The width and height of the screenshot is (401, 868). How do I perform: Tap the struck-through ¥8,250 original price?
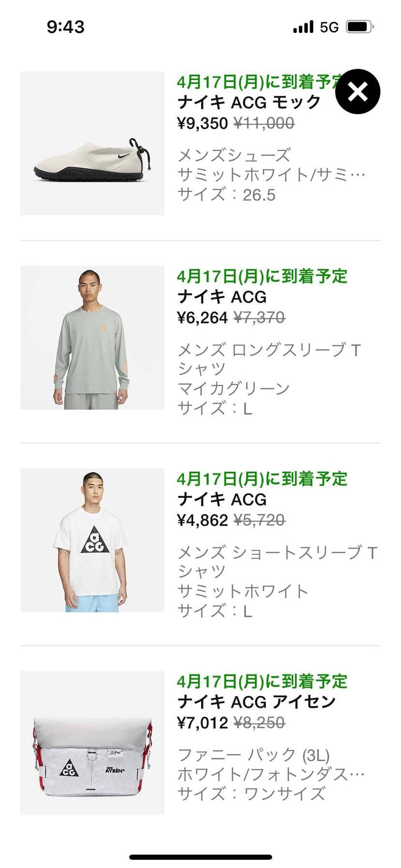(x=259, y=723)
